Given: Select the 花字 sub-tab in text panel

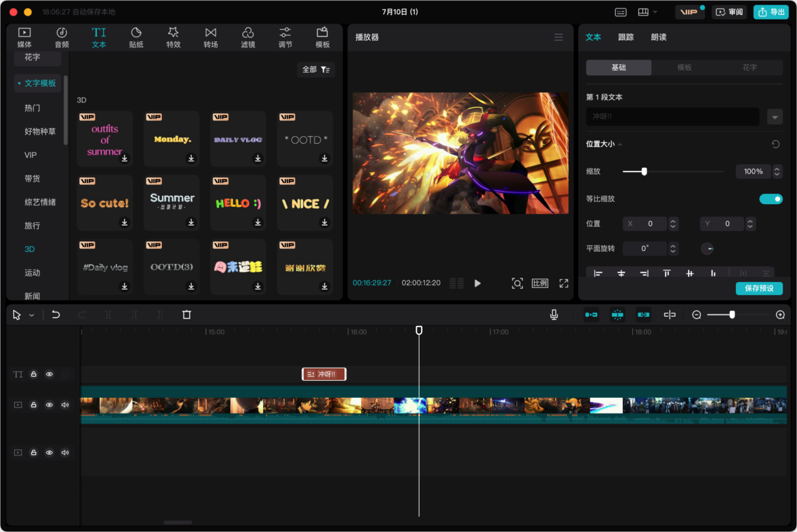Looking at the screenshot, I should point(750,68).
